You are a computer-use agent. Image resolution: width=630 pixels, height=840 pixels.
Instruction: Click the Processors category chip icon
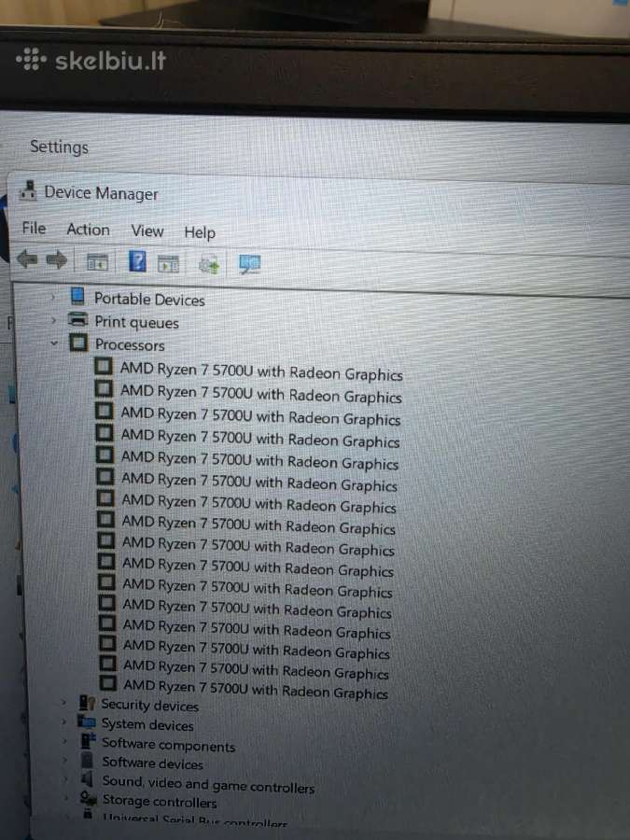(x=78, y=343)
